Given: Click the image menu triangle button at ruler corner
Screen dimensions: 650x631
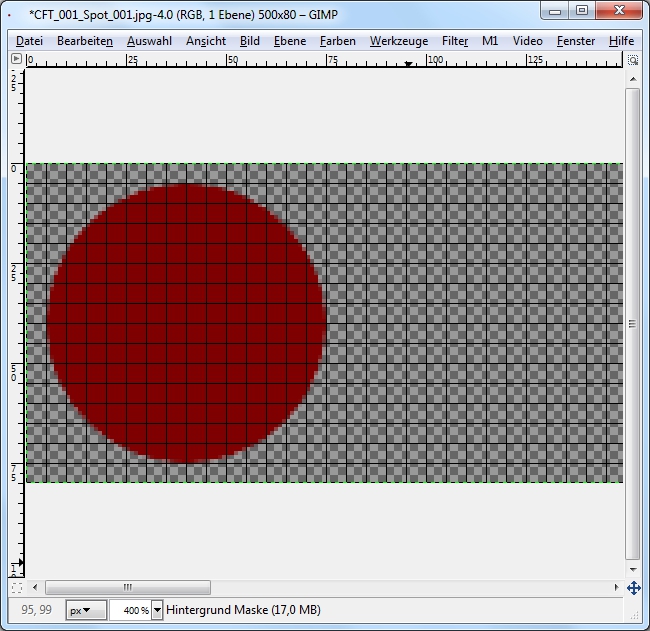Looking at the screenshot, I should coord(16,59).
